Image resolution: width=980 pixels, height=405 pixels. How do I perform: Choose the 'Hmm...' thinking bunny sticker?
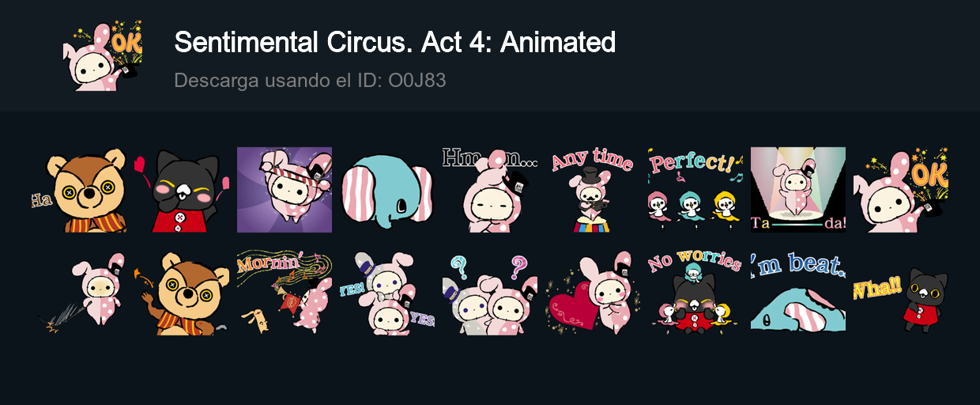coord(490,190)
